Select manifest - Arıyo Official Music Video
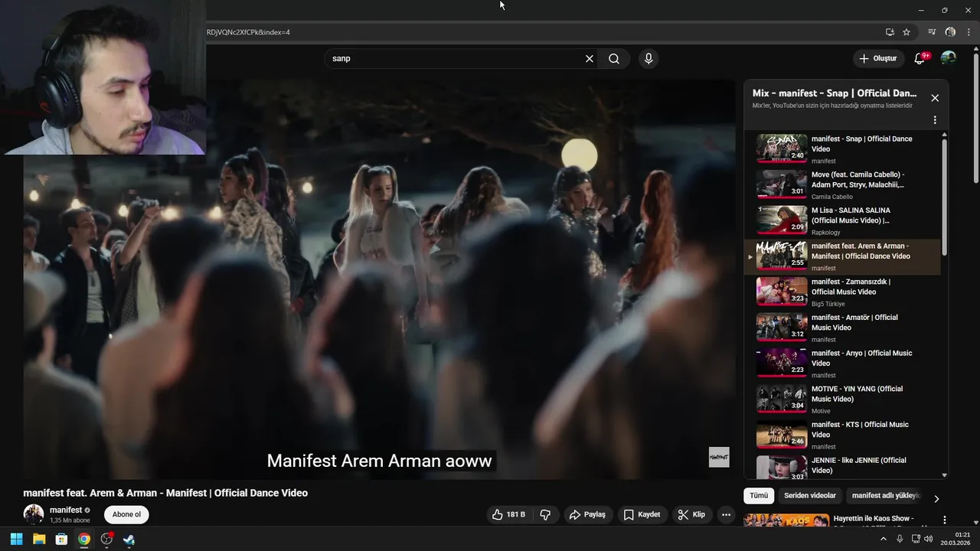The image size is (980, 551). coord(841,364)
